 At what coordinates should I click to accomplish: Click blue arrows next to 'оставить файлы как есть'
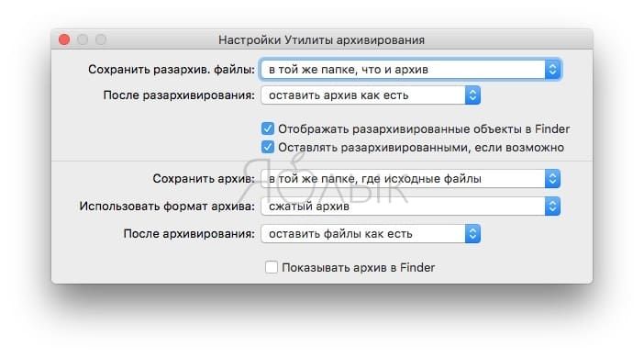pos(472,234)
